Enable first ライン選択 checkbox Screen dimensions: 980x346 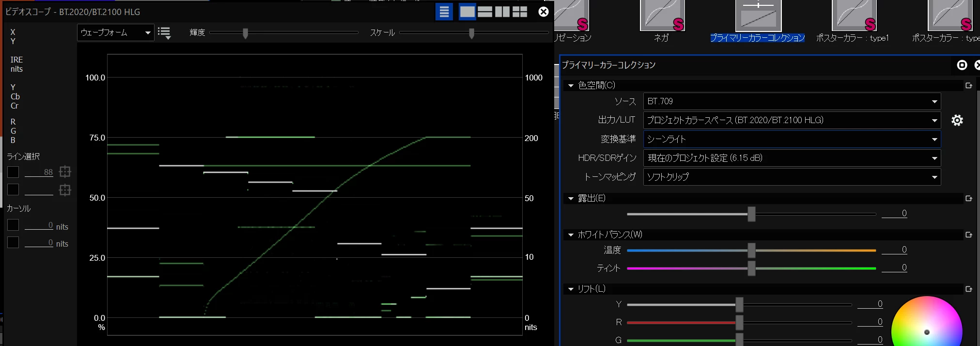click(13, 172)
